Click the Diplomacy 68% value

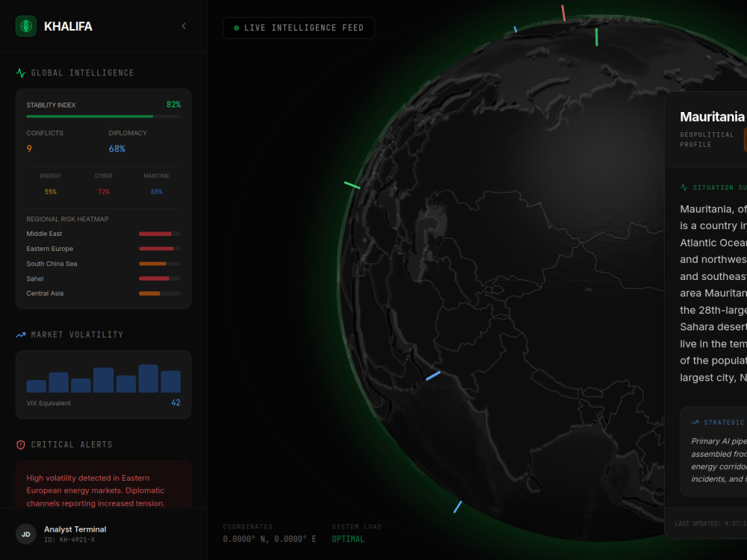coord(117,149)
